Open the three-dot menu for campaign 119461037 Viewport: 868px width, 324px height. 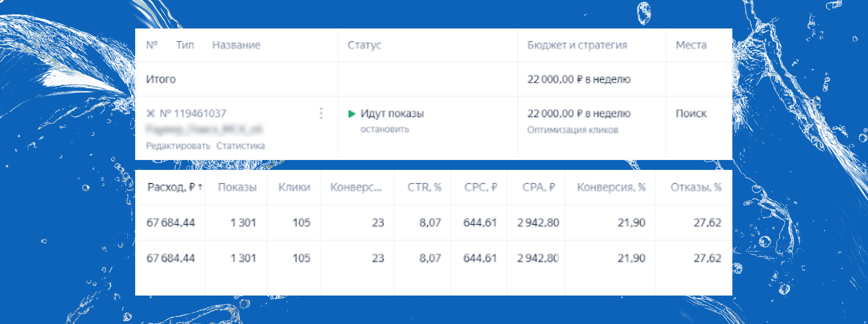[x=321, y=113]
